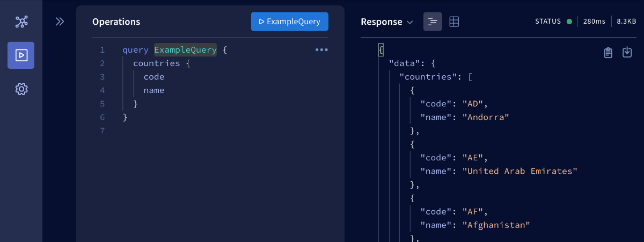Select ExampleQuery name in editor
The image size is (644, 242).
click(186, 50)
